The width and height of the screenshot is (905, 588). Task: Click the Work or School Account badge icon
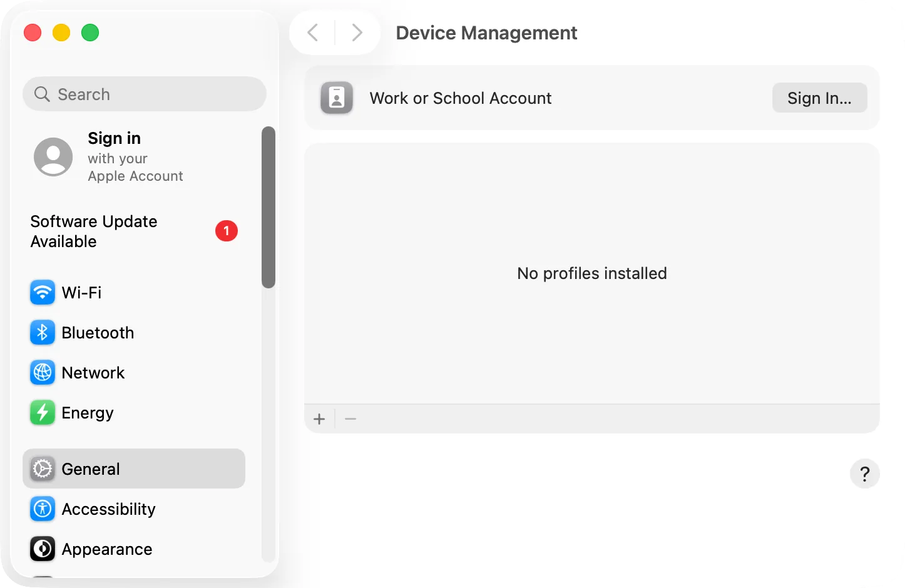337,98
